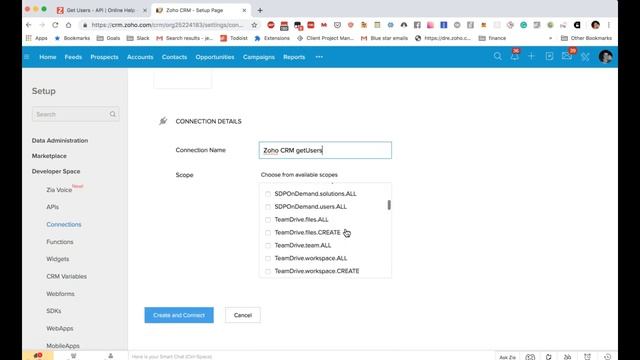
Task: Open CRM Variables in sidebar
Action: (67, 276)
